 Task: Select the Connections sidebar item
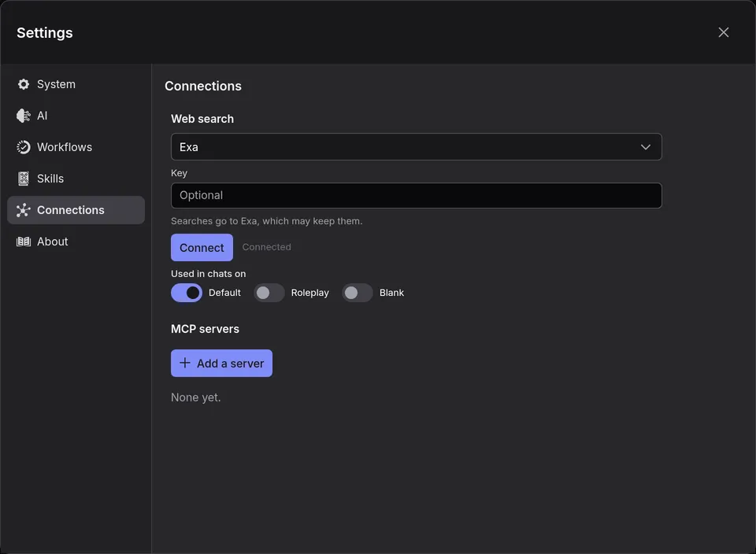click(76, 210)
